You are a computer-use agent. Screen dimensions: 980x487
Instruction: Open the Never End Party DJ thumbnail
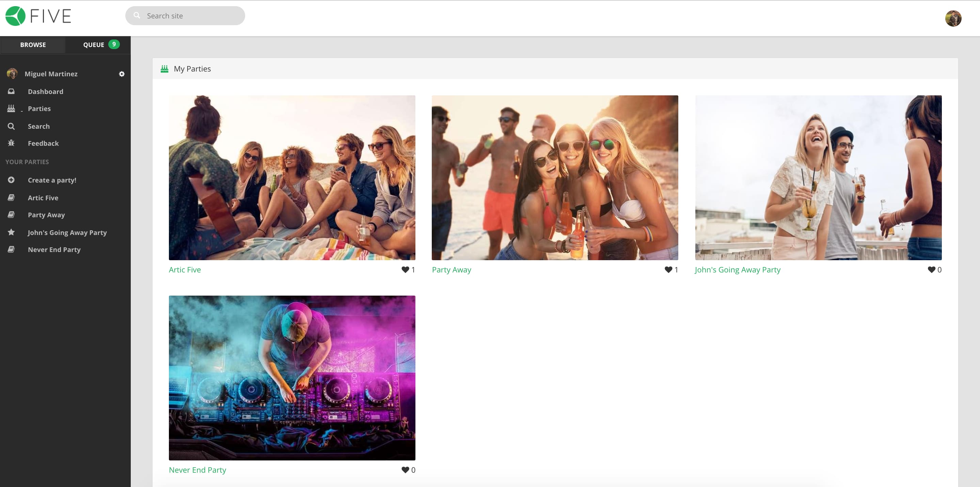[292, 378]
